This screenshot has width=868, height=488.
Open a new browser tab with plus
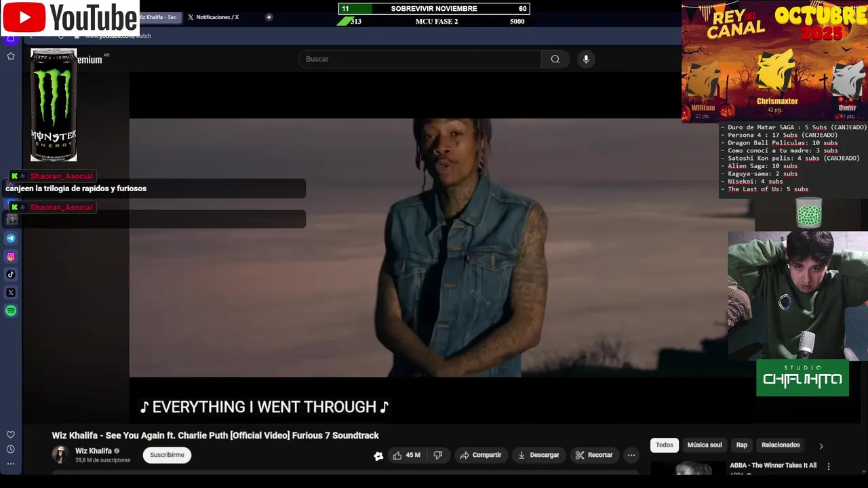coord(269,17)
